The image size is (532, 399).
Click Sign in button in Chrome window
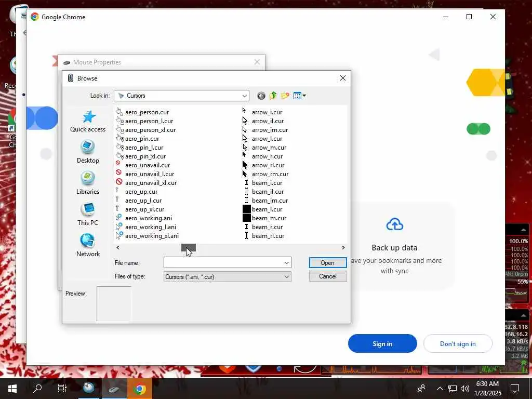(x=382, y=343)
